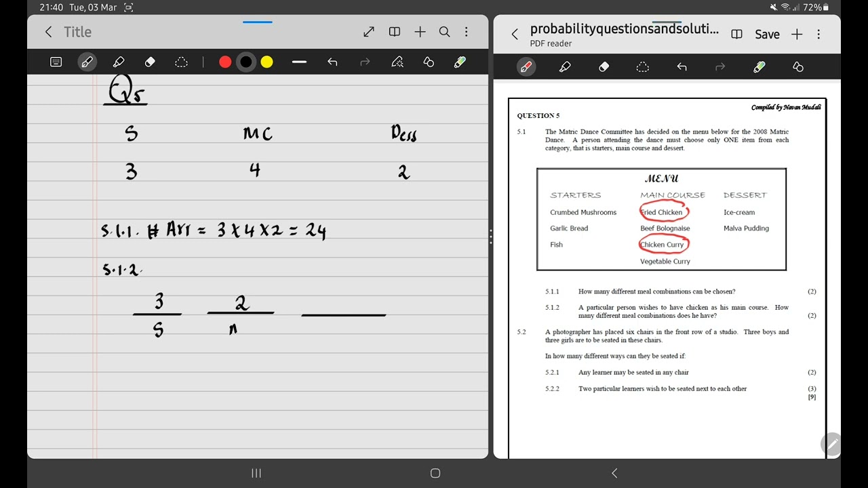Viewport: 868px width, 488px height.
Task: Tap the Android back button
Action: click(614, 473)
